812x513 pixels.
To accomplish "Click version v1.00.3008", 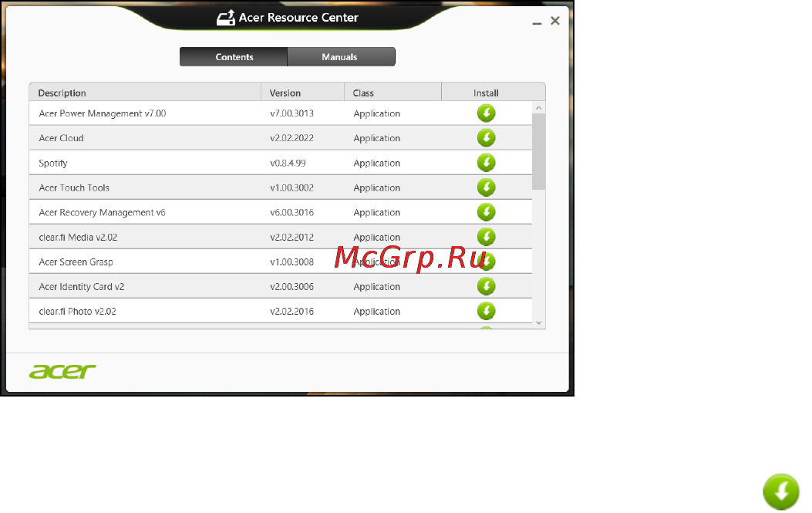I will tap(291, 262).
